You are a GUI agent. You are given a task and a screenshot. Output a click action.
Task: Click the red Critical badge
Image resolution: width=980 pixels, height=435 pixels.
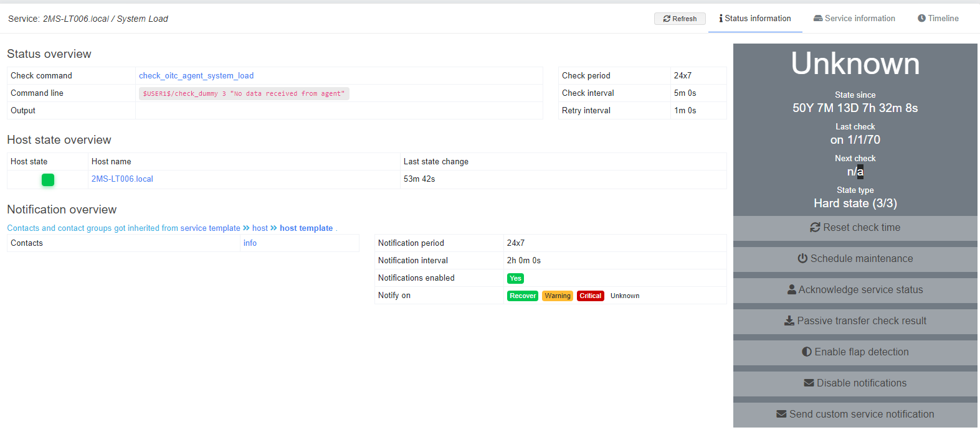(x=590, y=296)
